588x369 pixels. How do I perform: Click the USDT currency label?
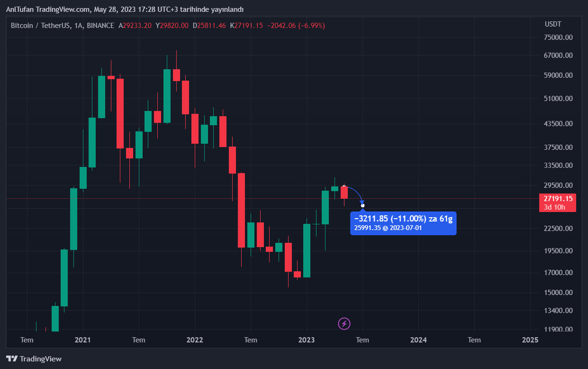click(552, 25)
